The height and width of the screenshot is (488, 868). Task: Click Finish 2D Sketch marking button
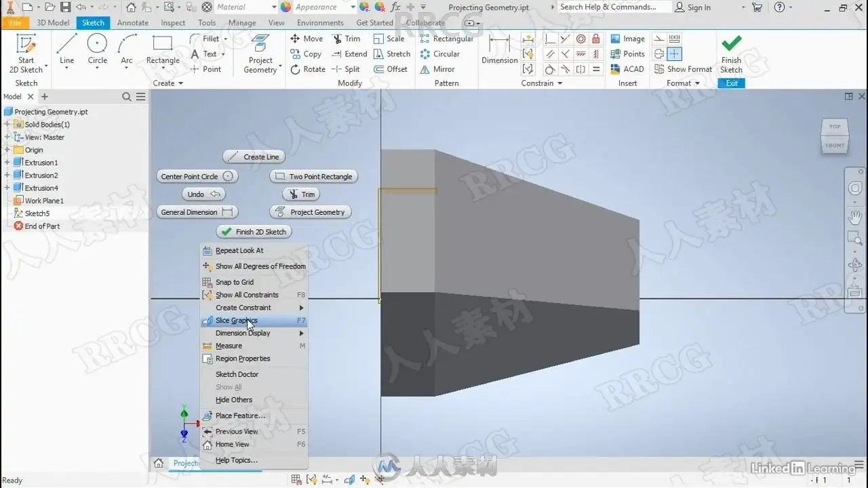click(254, 232)
